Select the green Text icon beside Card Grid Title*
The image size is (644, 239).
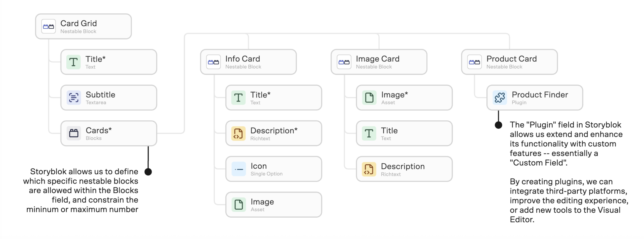(x=73, y=62)
